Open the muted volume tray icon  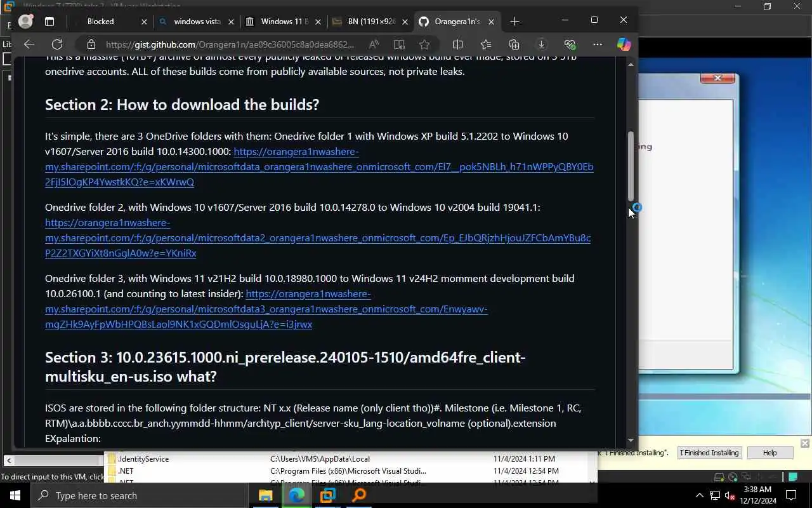point(730,495)
